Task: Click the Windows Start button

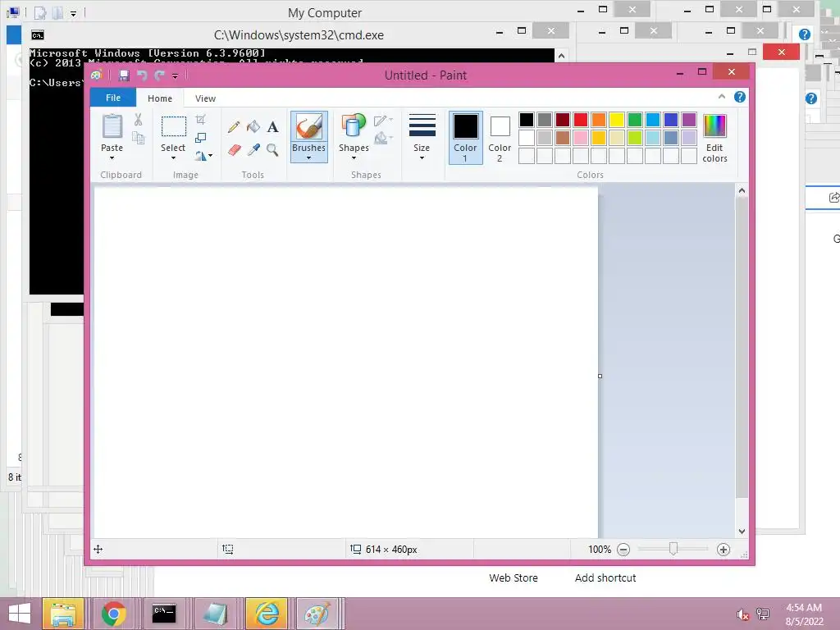Action: pos(20,614)
